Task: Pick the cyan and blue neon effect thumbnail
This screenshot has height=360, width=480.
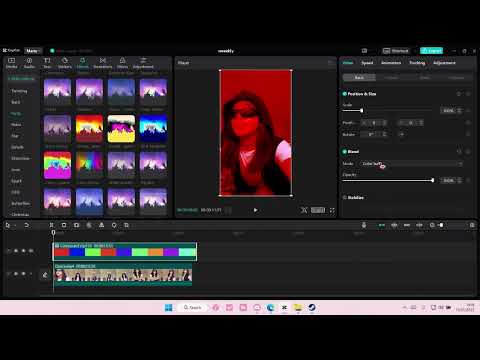Action: (153, 129)
